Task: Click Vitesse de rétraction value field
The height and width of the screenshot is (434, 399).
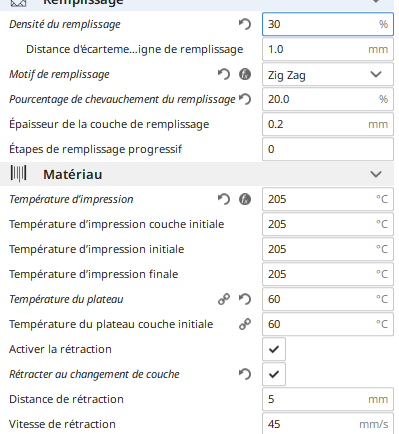Action: click(x=328, y=424)
